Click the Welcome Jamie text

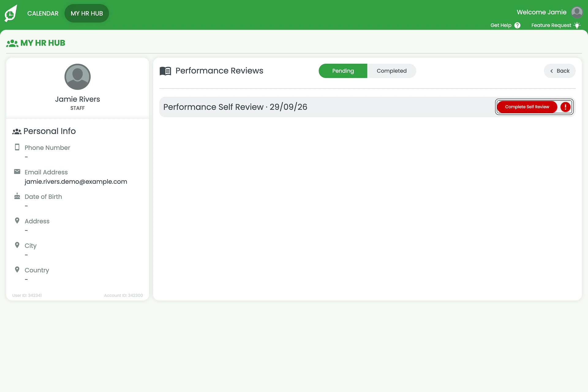541,12
